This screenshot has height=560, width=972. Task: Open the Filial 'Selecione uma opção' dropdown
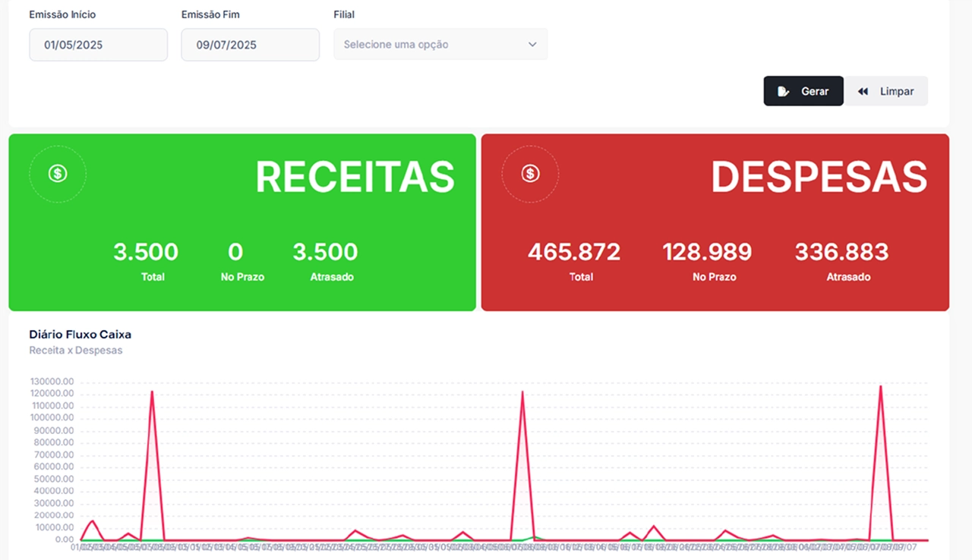pyautogui.click(x=433, y=45)
